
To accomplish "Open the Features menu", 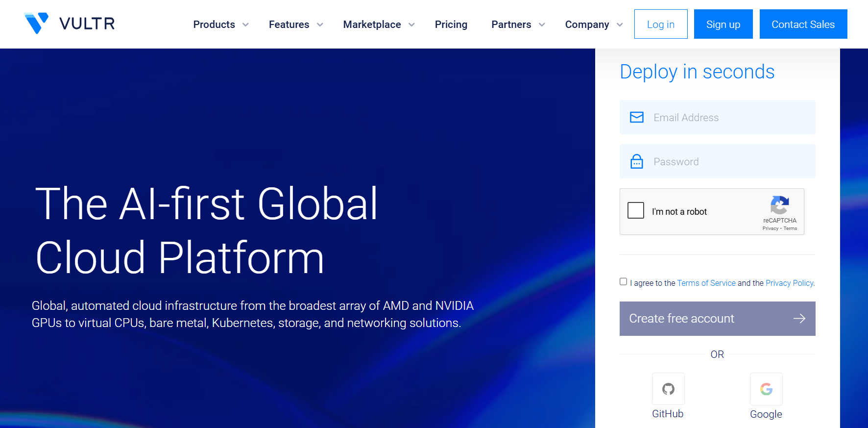I will pos(289,25).
